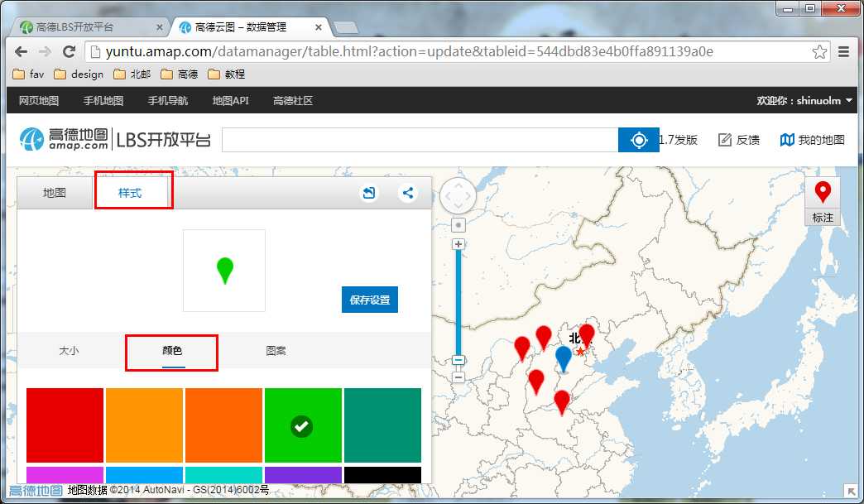Screen dimensions: 864x504
Task: Close the 高德云图 browser tab
Action: click(319, 27)
